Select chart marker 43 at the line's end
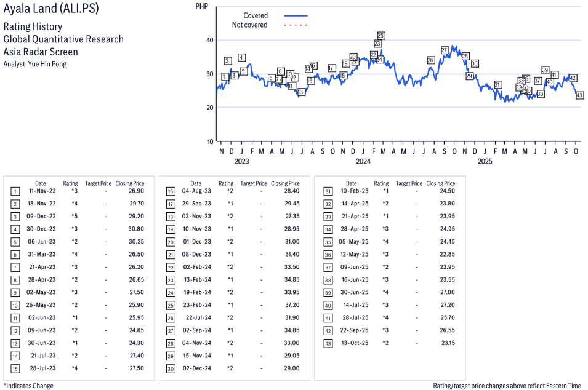This screenshot has width=588, height=390. point(579,95)
